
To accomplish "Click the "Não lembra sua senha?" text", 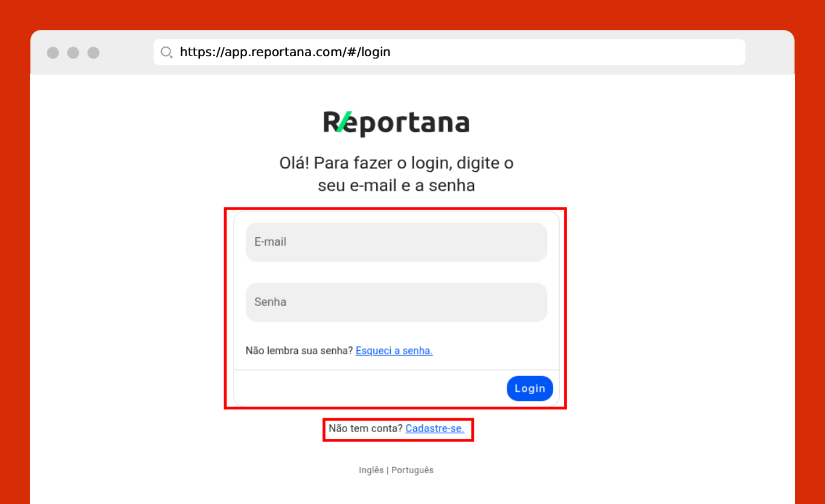I will 299,351.
